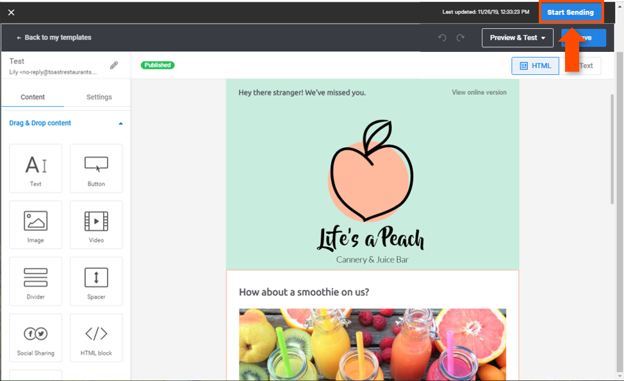The width and height of the screenshot is (624, 381).
Task: Open the Settings tab
Action: pyautogui.click(x=99, y=97)
